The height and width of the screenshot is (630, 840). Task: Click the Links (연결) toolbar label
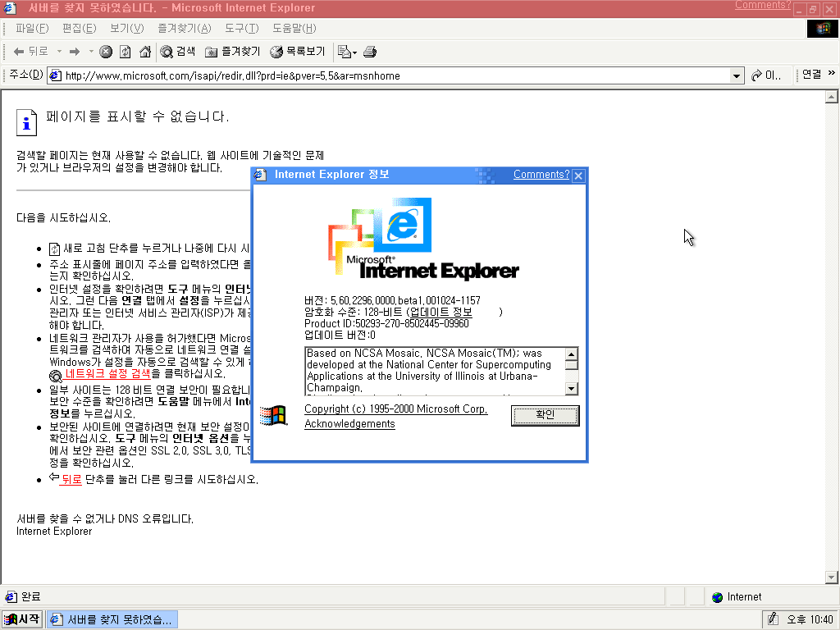coord(811,75)
